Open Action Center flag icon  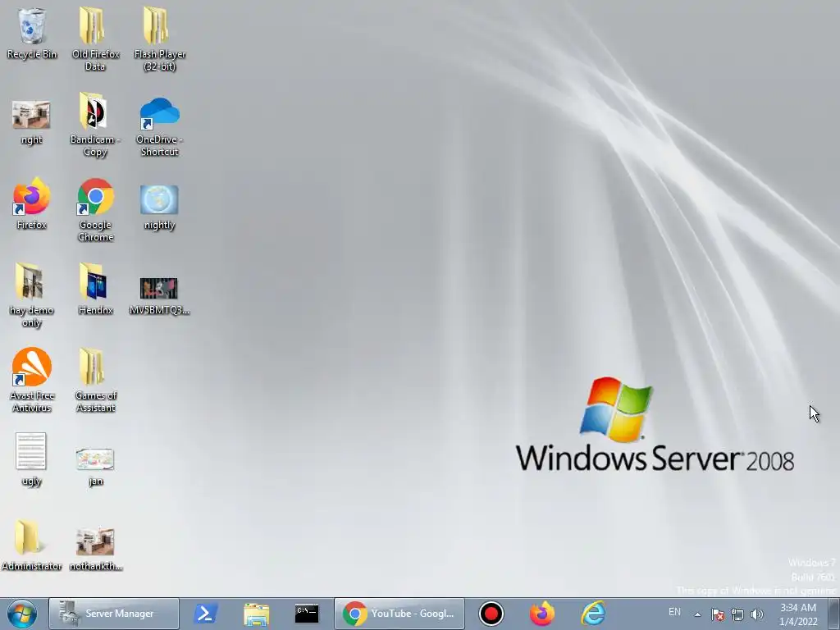click(x=718, y=614)
